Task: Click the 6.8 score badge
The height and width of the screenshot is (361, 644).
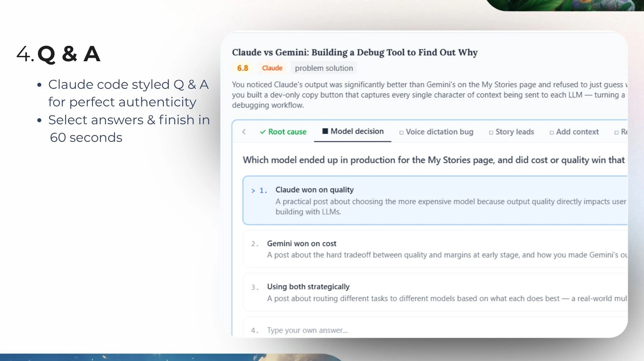Action: pos(243,68)
